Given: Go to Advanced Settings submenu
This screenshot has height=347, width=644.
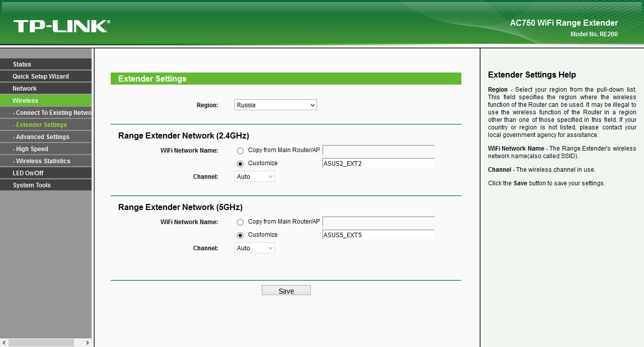Looking at the screenshot, I should pos(46,137).
